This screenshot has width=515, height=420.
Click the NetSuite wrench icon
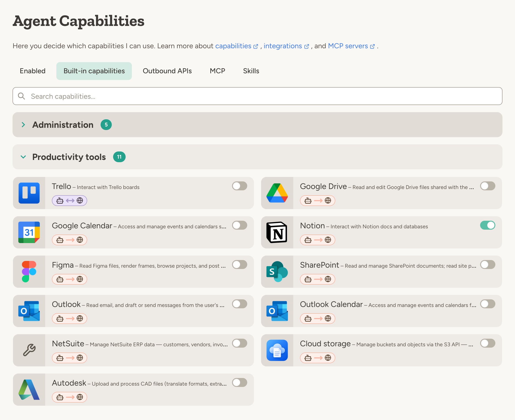(x=29, y=350)
